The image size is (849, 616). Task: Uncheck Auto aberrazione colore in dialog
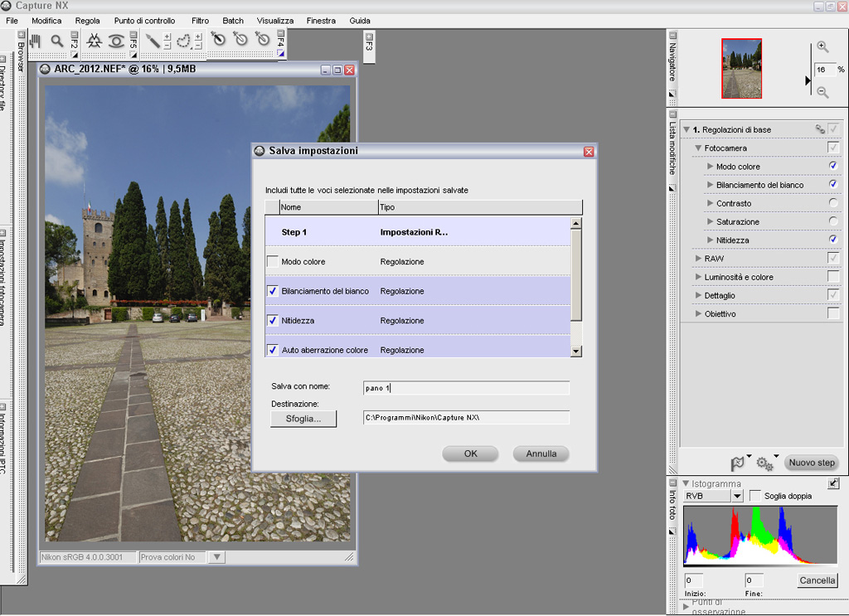[272, 350]
